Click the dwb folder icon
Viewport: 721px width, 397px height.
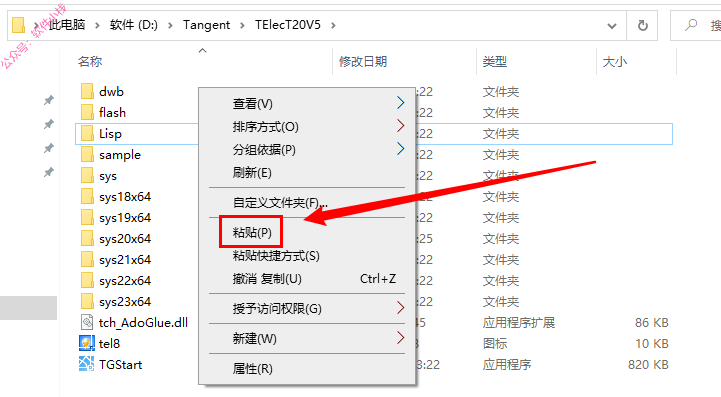tap(86, 92)
